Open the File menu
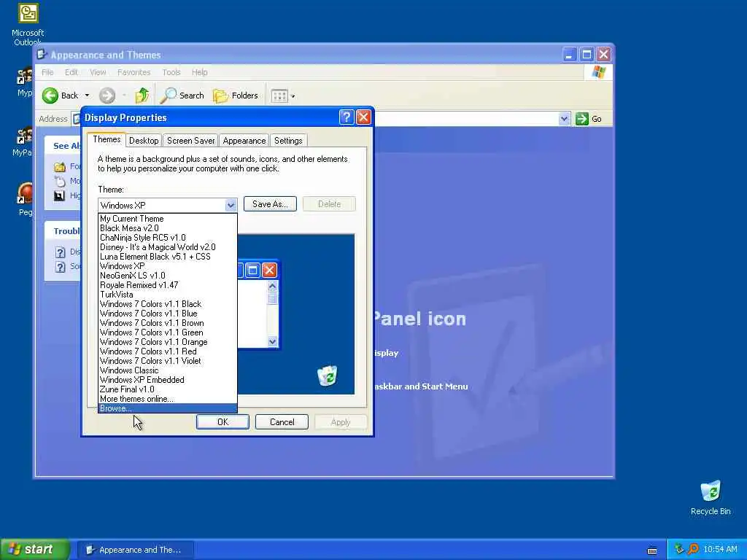Image resolution: width=747 pixels, height=560 pixels. coord(47,72)
